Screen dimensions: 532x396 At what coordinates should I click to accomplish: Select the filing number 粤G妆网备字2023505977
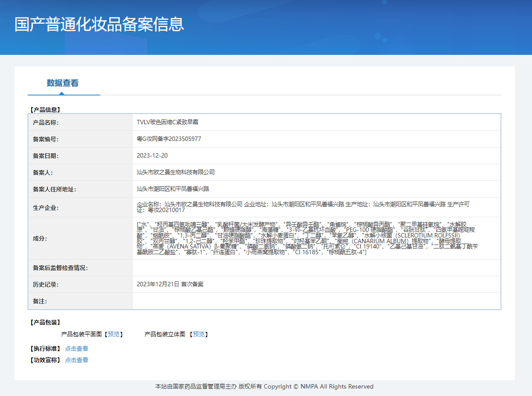pyautogui.click(x=169, y=139)
